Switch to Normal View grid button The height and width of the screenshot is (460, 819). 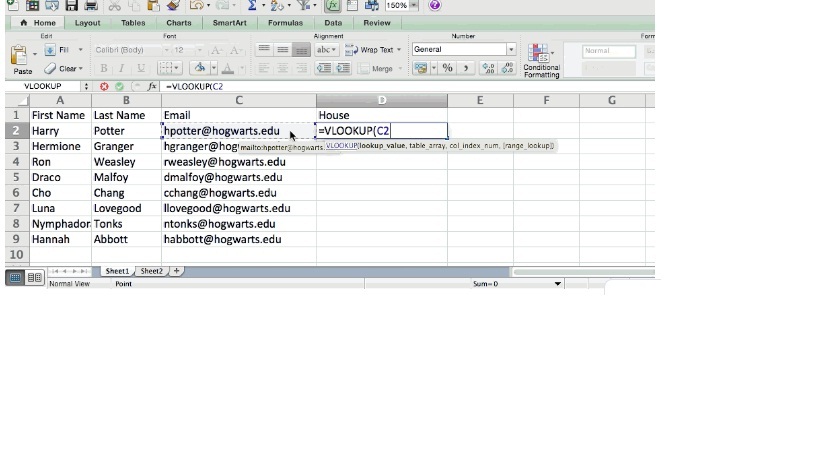[x=15, y=278]
